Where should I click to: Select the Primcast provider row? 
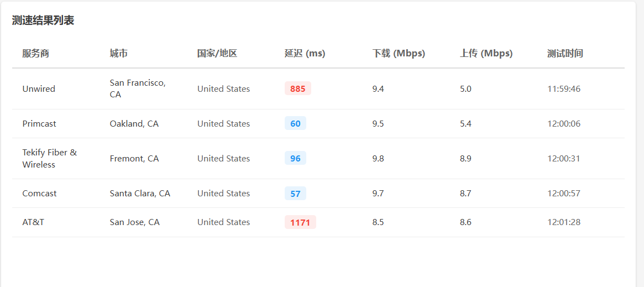(x=39, y=124)
